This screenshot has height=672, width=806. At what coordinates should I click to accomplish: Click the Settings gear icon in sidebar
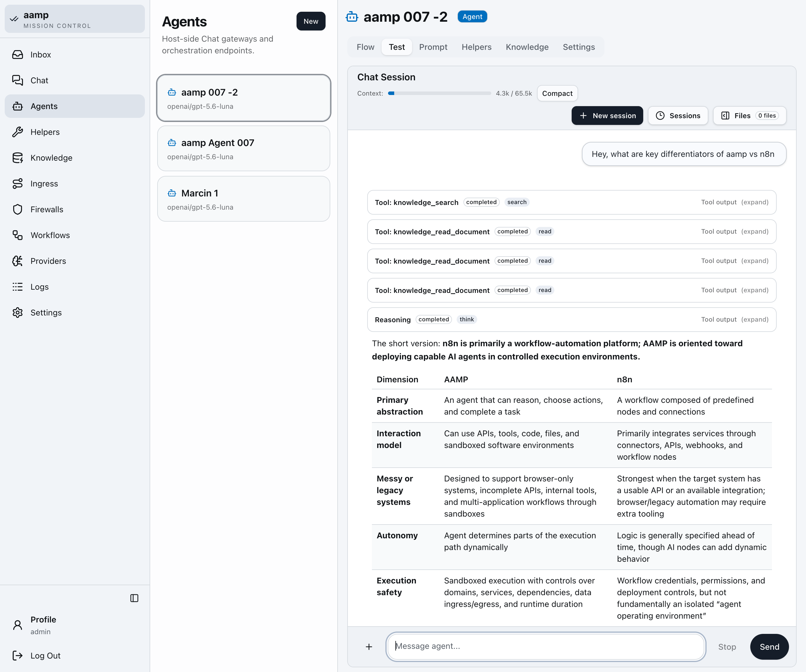click(x=17, y=313)
